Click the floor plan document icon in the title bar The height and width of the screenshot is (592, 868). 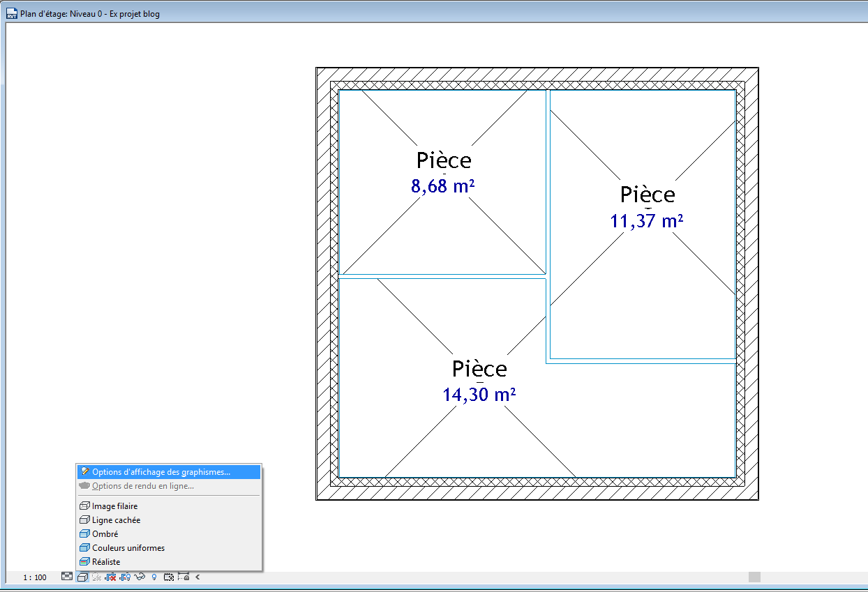pyautogui.click(x=11, y=13)
